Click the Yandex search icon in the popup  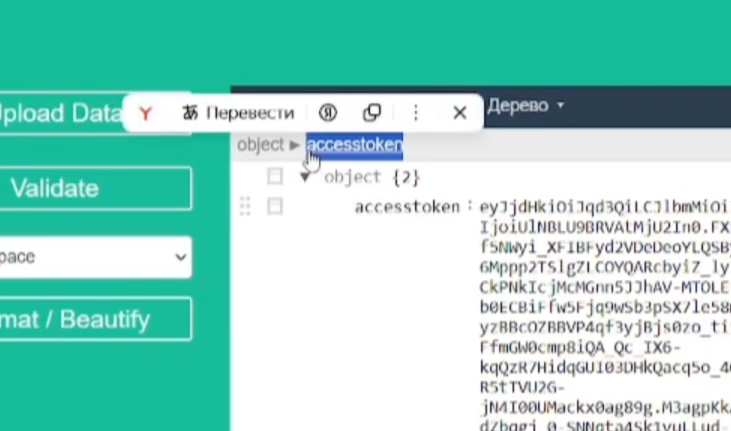click(x=328, y=113)
